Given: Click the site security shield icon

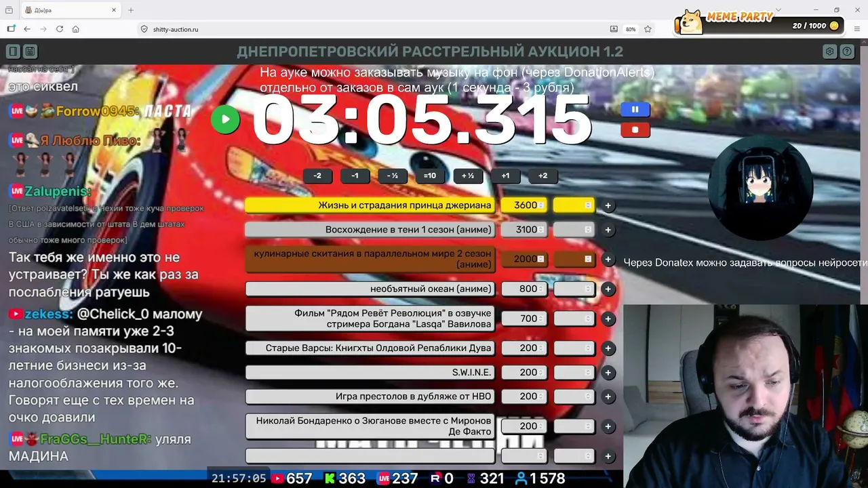Looking at the screenshot, I should [x=144, y=29].
